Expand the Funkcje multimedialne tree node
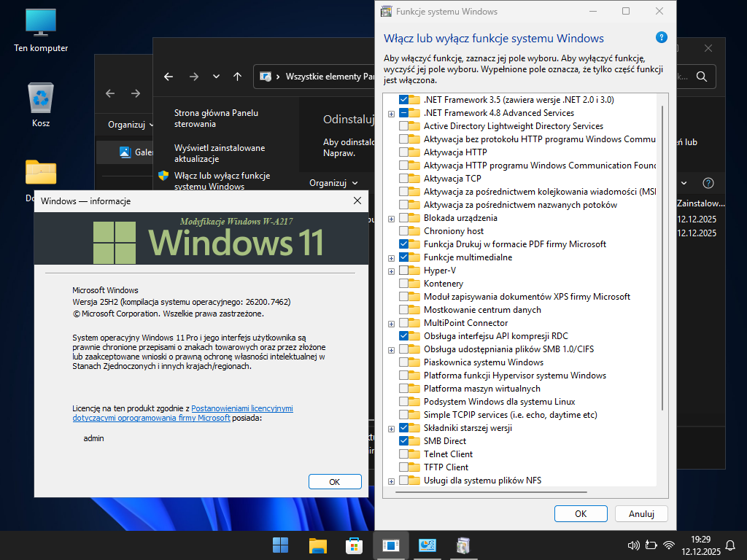 392,258
